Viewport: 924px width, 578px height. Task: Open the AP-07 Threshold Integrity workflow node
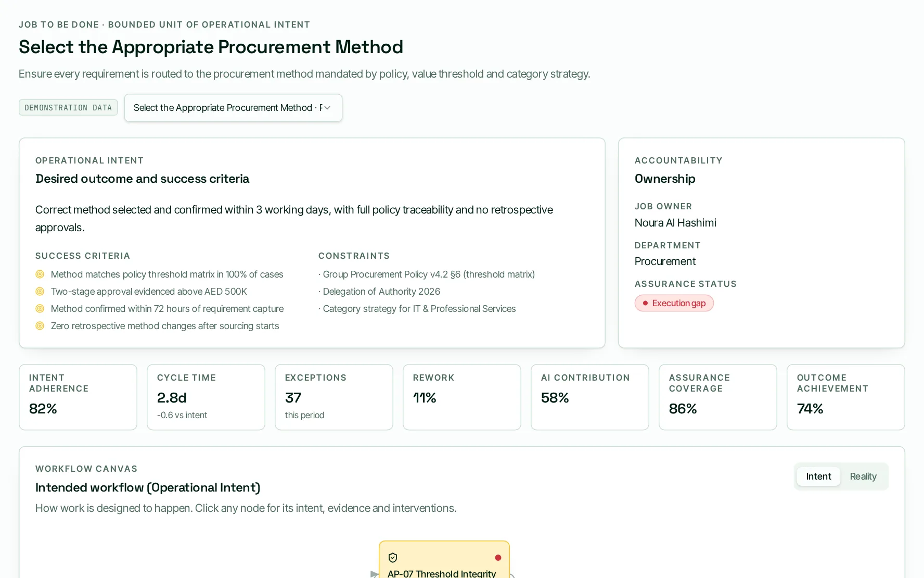click(444, 560)
